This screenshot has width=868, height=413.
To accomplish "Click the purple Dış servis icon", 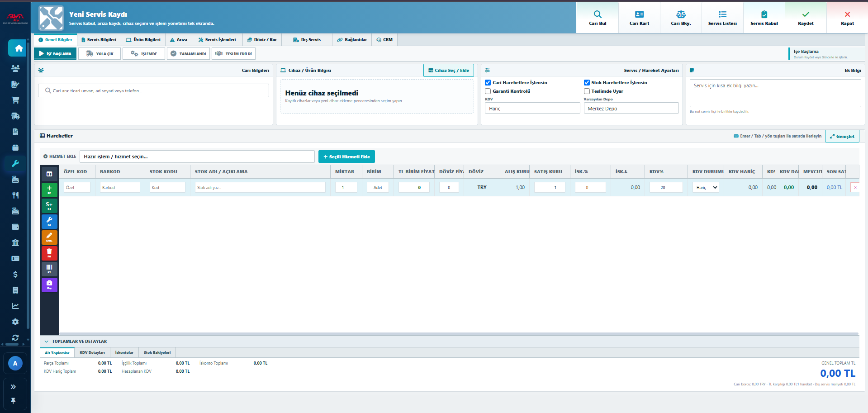I will [x=49, y=285].
